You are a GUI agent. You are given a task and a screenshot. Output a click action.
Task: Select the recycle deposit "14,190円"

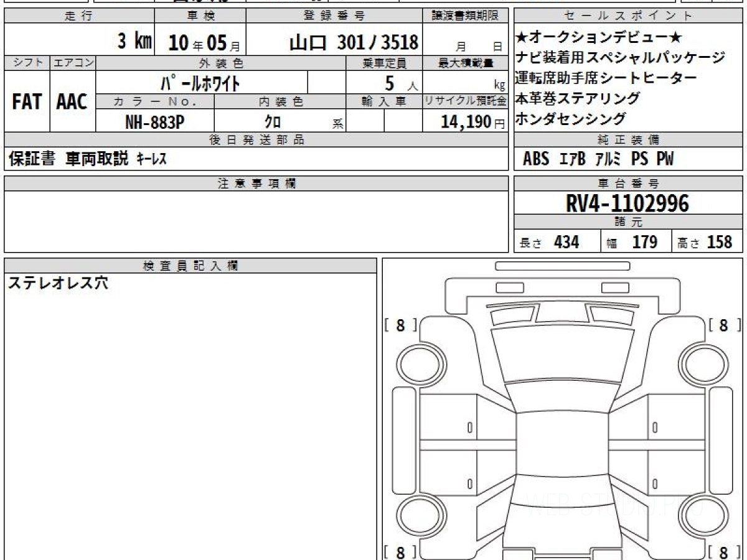tap(473, 121)
